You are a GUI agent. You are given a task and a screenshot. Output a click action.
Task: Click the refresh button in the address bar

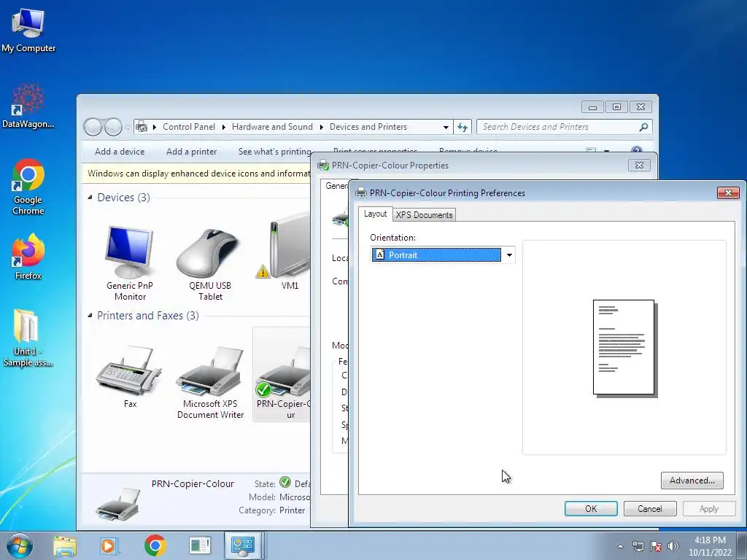462,127
